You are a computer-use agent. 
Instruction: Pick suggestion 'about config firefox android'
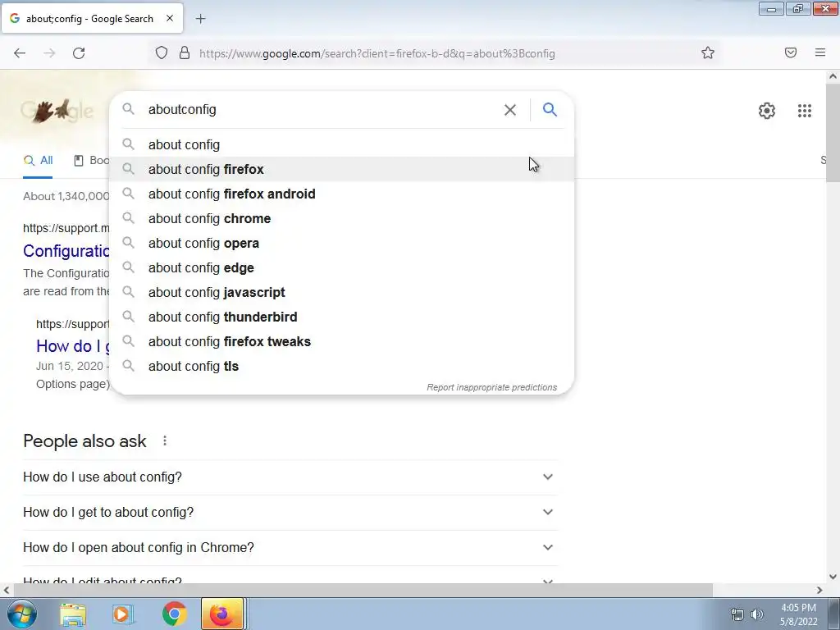[342, 194]
